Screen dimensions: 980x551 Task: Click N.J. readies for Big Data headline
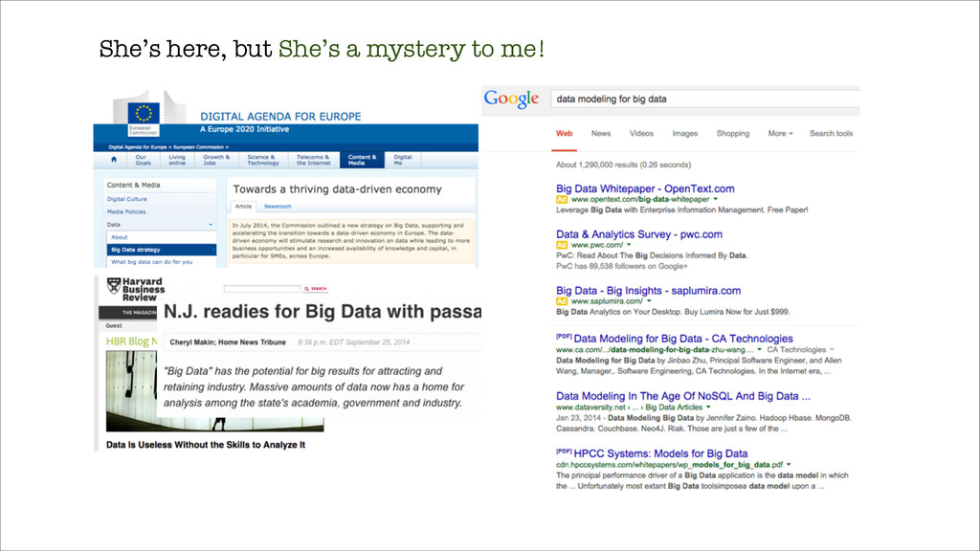pos(323,311)
